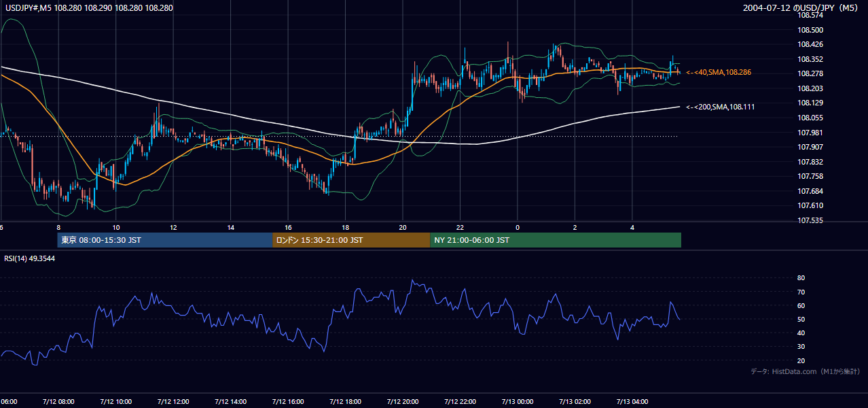Click the 7/13 04:00 bottom time label
This screenshot has width=868, height=408.
click(633, 402)
